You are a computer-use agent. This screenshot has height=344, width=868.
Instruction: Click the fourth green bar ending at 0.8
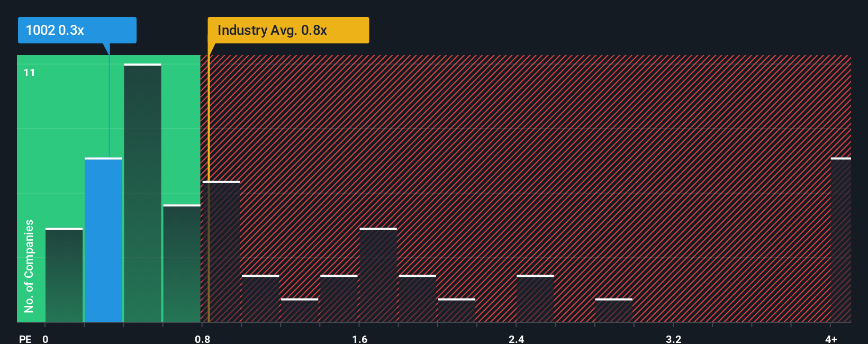coord(182,263)
